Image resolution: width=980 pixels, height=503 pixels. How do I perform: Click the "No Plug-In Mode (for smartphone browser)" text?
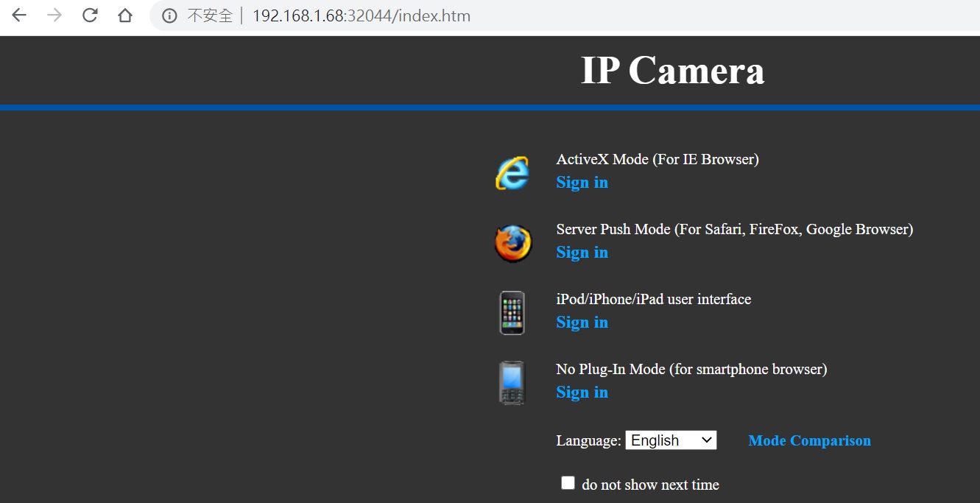tap(691, 369)
